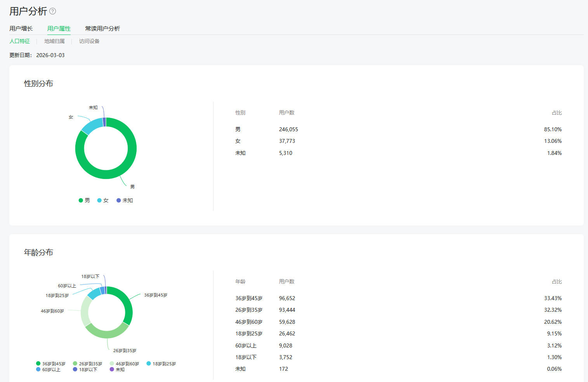The image size is (588, 382).
Task: Toggle the 36岁到45岁 legend item
Action: click(x=51, y=364)
